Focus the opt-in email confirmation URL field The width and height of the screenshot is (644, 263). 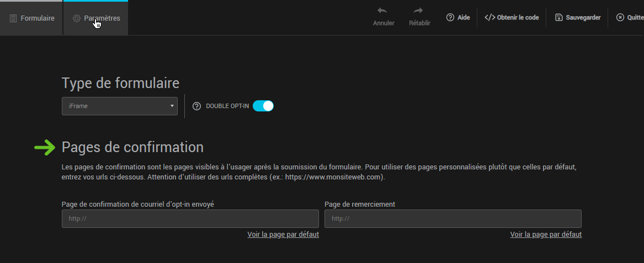pyautogui.click(x=190, y=218)
